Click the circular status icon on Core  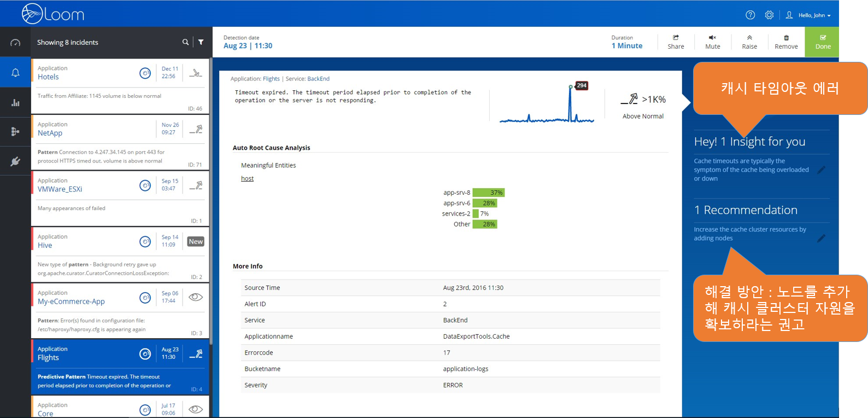pyautogui.click(x=145, y=410)
